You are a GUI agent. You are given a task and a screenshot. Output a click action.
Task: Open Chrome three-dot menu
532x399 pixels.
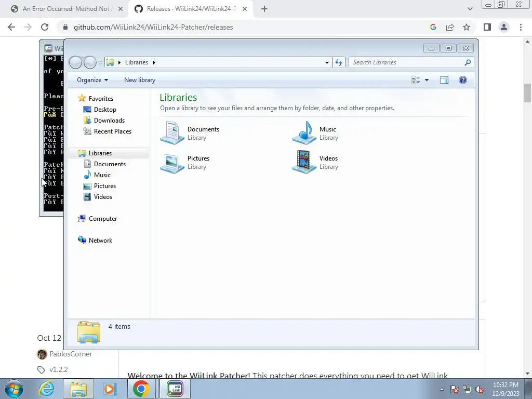click(x=521, y=27)
